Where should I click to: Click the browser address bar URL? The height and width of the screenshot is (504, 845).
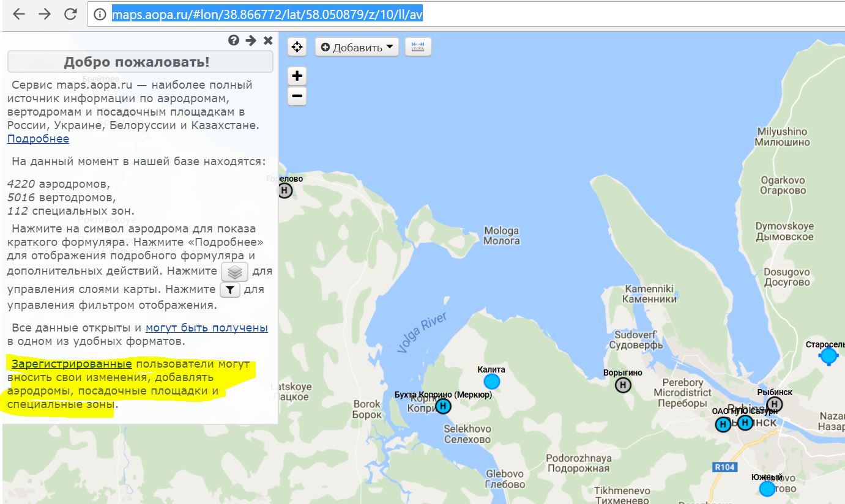267,14
